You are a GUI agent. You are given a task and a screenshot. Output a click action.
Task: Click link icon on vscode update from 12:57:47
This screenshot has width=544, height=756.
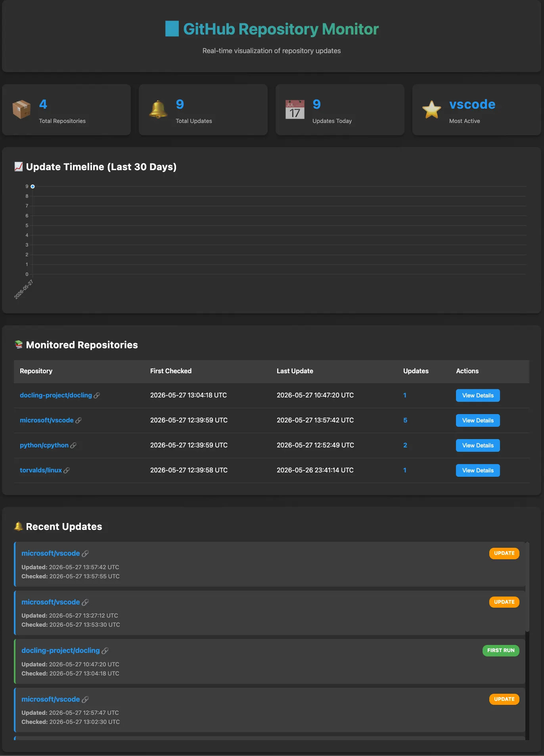[x=85, y=700]
